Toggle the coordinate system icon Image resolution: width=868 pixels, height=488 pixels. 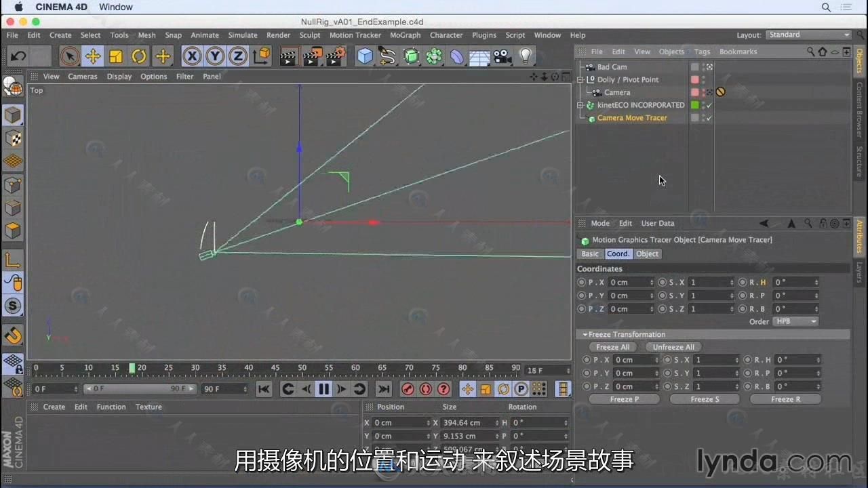(261, 56)
